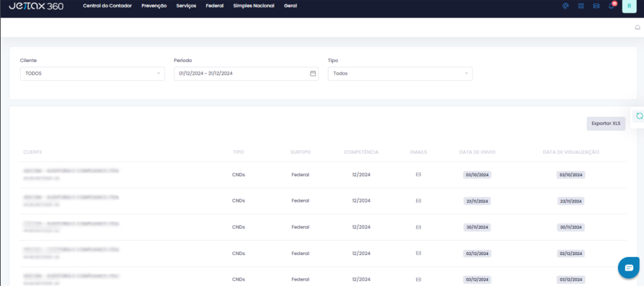Screen dimensions: 644x286
Task: Click the Jettax 360 logo
Action: point(36,6)
